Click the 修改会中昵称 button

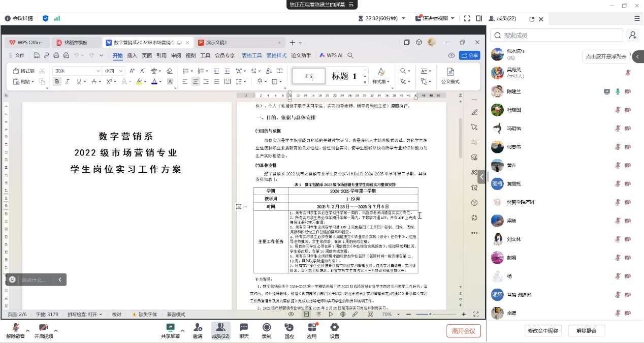543,331
